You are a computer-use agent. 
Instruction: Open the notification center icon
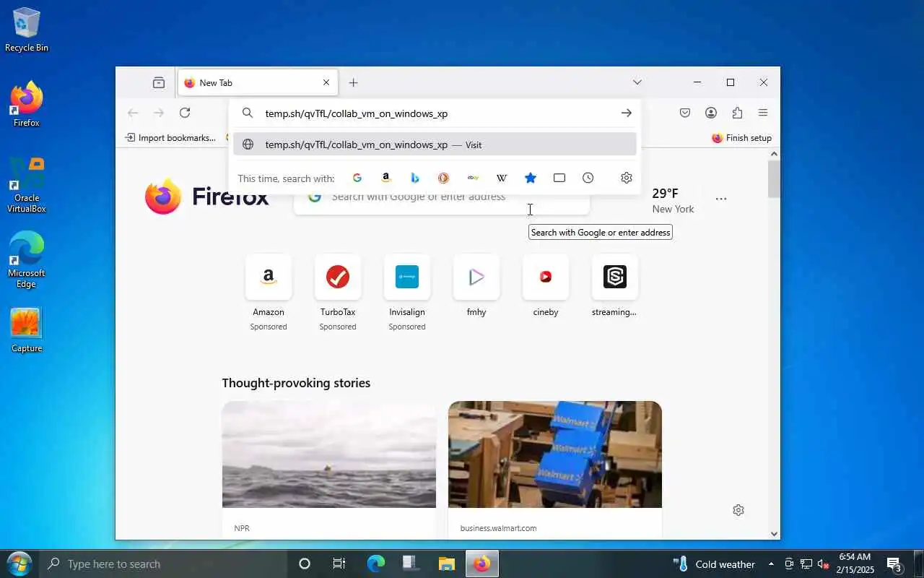pyautogui.click(x=894, y=564)
